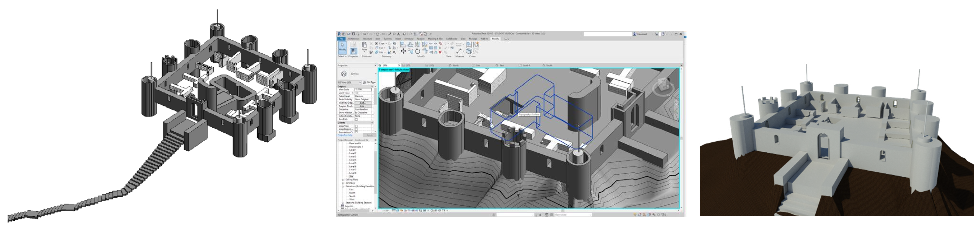Click the Measure Between Two References tool

click(459, 51)
